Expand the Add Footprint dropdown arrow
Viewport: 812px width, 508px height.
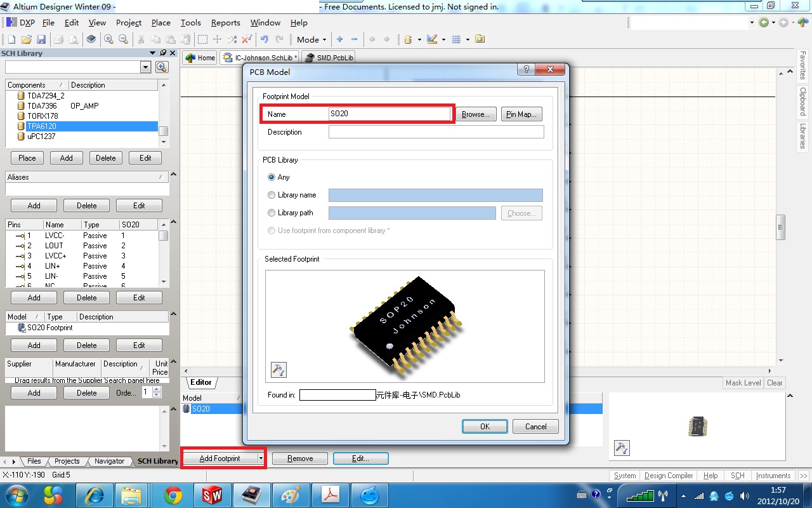point(260,458)
